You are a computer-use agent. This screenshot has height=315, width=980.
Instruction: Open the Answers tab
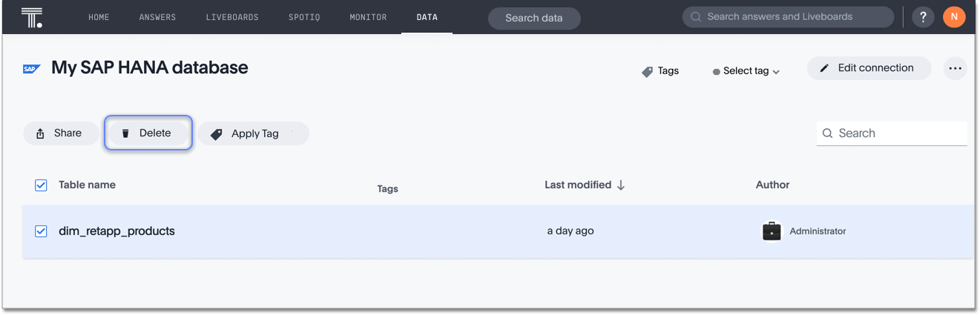[x=157, y=17]
